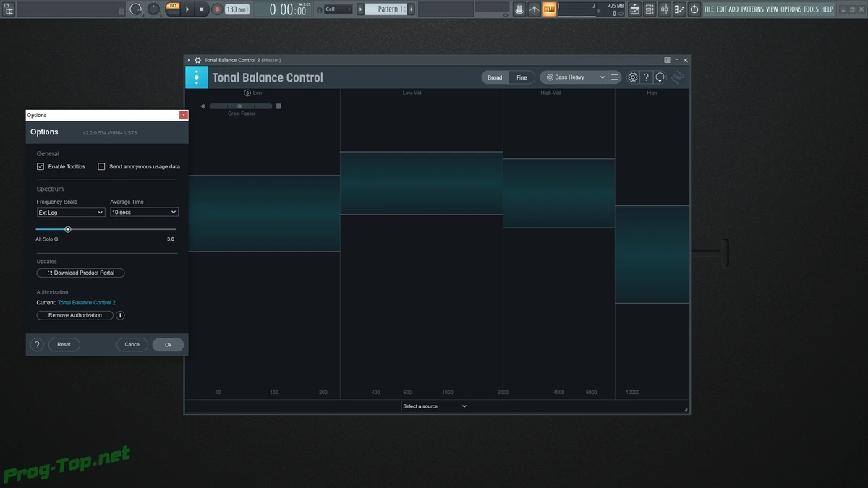Solo the Low band with S icon
This screenshot has width=868, height=488.
[x=247, y=93]
